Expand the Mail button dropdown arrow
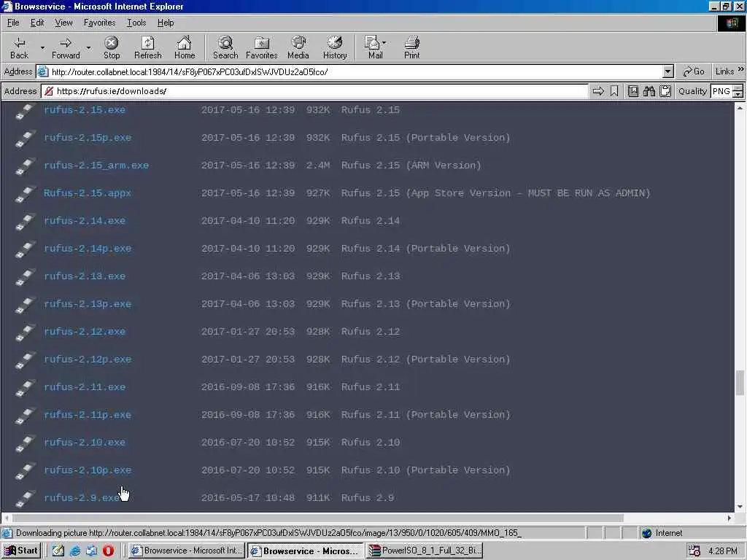Viewport: 747px width, 560px height. tap(384, 42)
